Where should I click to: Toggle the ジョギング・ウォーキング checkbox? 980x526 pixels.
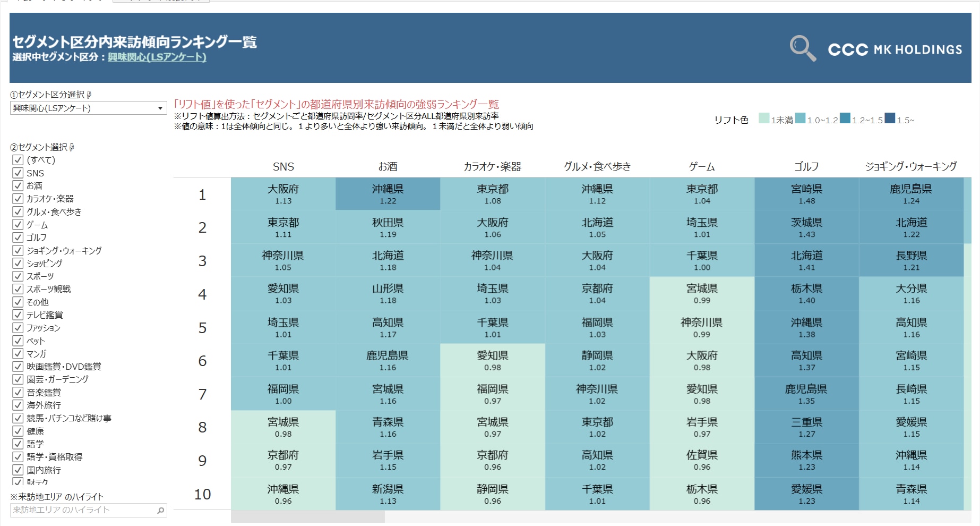point(18,250)
